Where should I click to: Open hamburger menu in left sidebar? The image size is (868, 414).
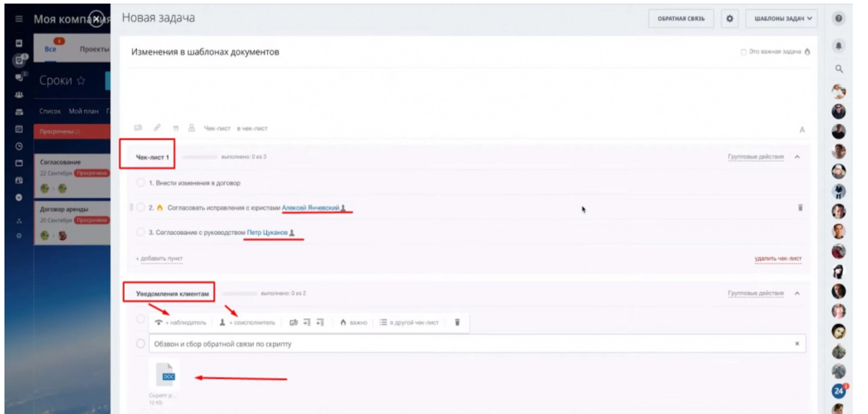(19, 19)
